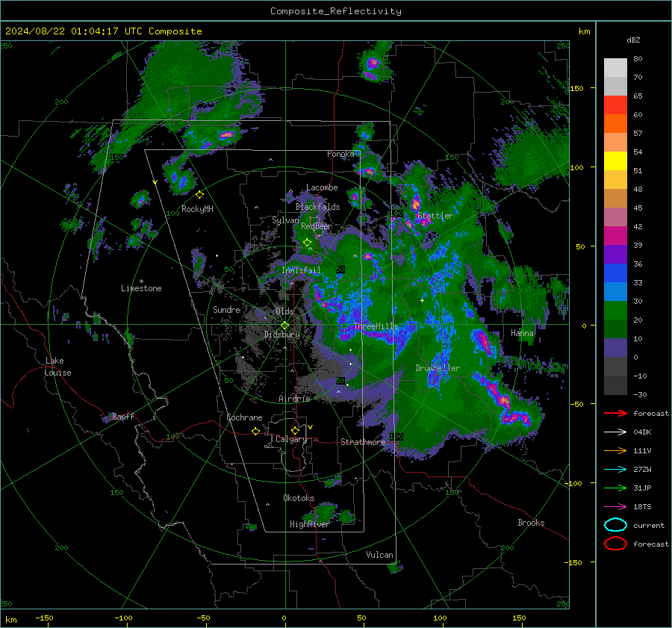The image size is (672, 628).
Task: Click the yellow diamond marker above Calgary
Action: [295, 430]
